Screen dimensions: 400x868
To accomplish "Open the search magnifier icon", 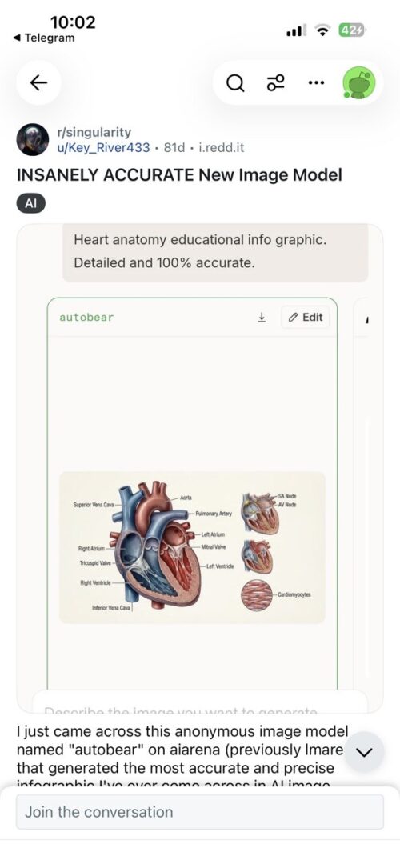I will click(x=235, y=83).
